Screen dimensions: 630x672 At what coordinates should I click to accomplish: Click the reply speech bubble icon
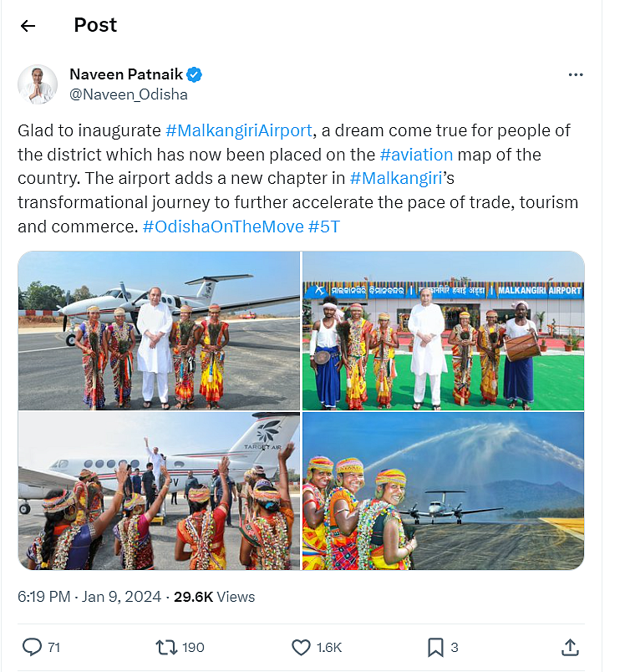32,647
